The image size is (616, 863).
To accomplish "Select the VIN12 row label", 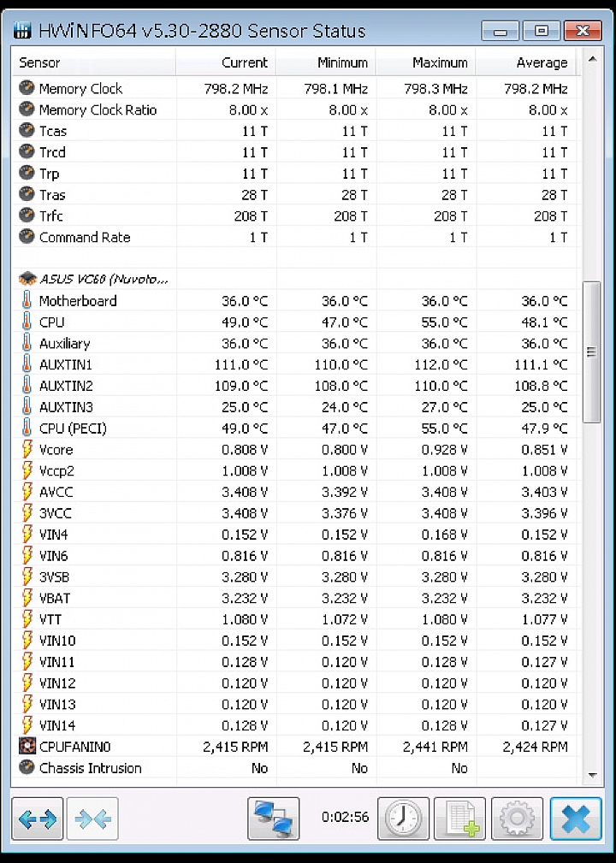I will [x=57, y=683].
